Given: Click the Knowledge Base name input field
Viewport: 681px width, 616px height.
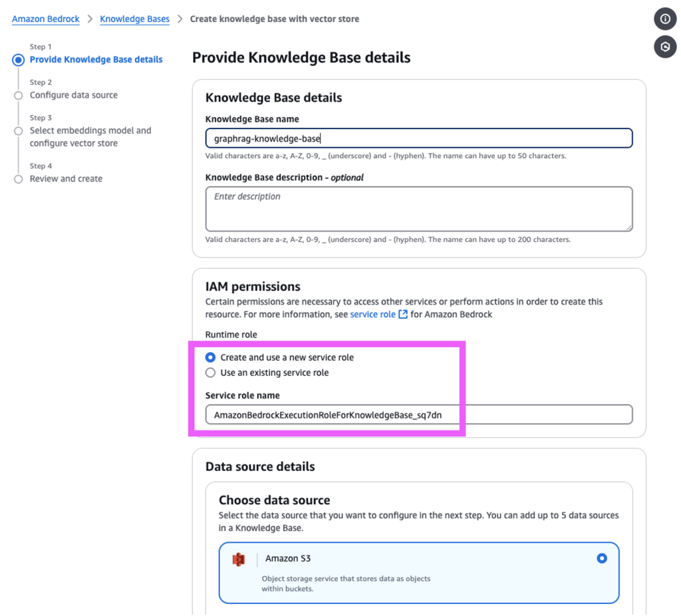Looking at the screenshot, I should 418,138.
